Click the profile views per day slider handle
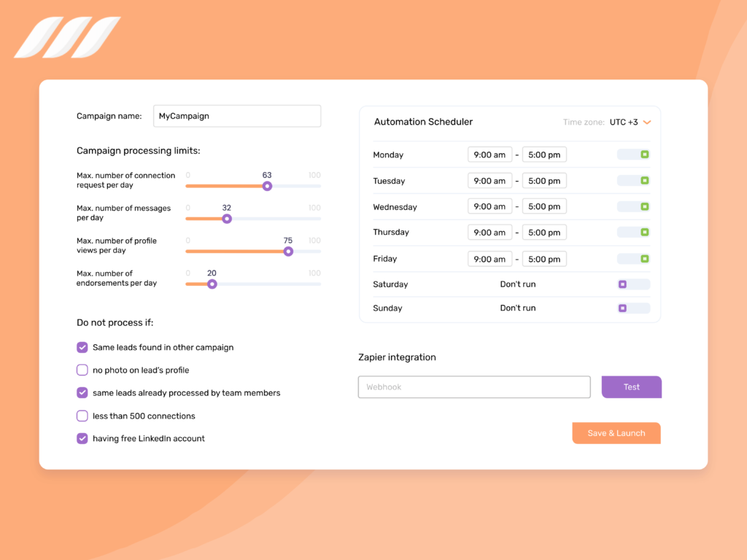 pos(288,252)
